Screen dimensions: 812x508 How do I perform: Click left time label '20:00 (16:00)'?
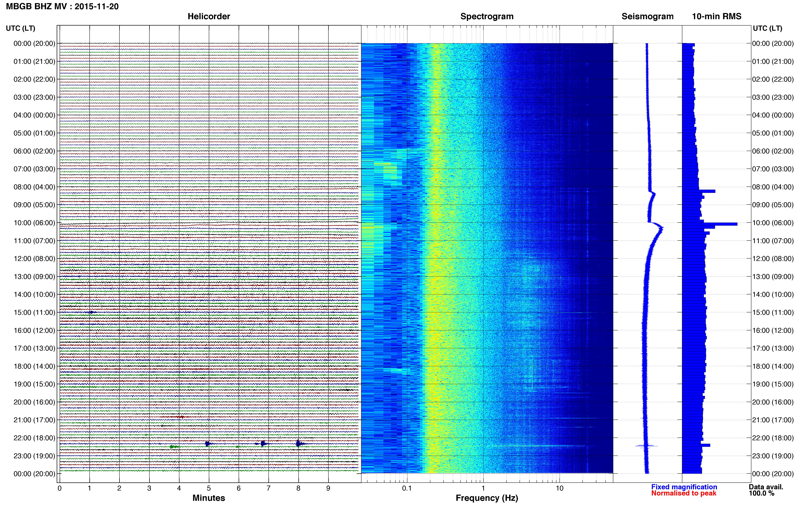coord(34,402)
